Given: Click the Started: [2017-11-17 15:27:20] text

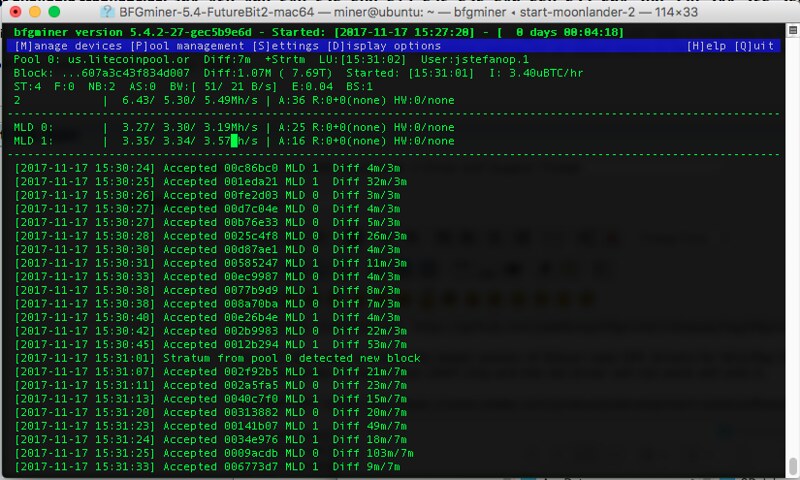Looking at the screenshot, I should click(373, 32).
